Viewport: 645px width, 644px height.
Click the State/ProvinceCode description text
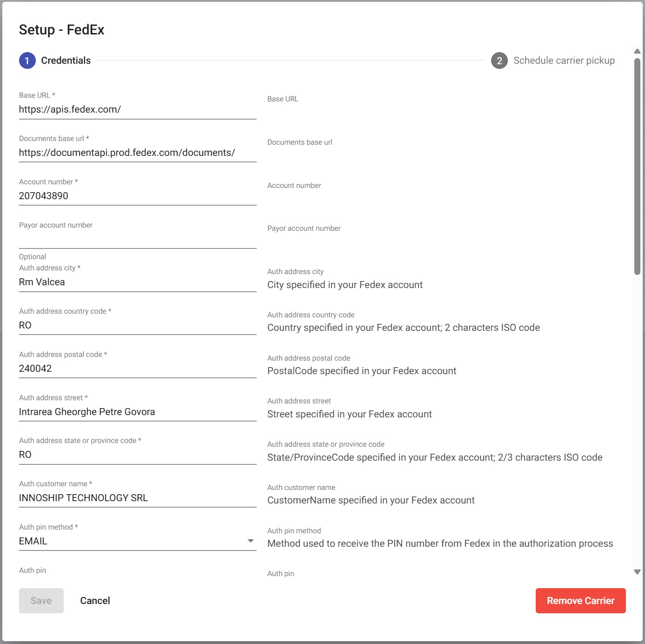(x=435, y=457)
